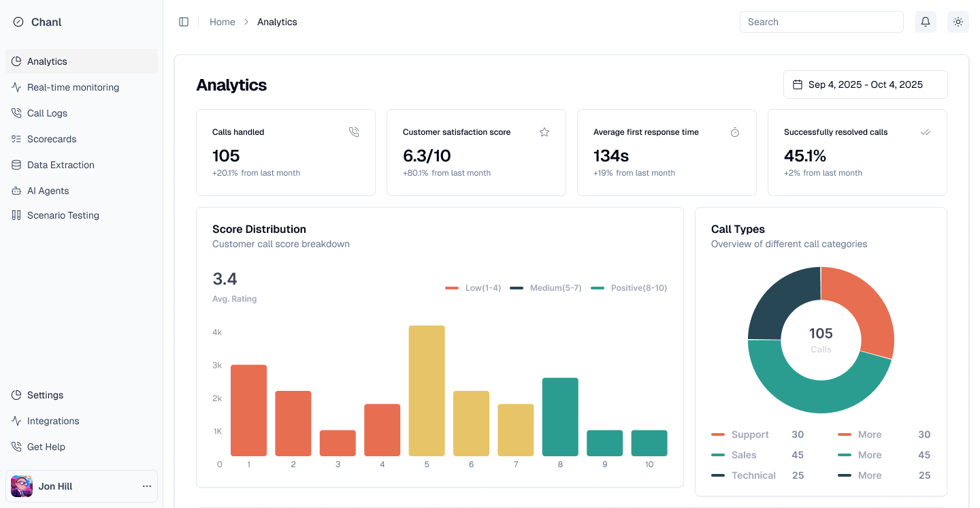Toggle the Low(1-4) legend series
980x508 pixels.
click(x=473, y=288)
